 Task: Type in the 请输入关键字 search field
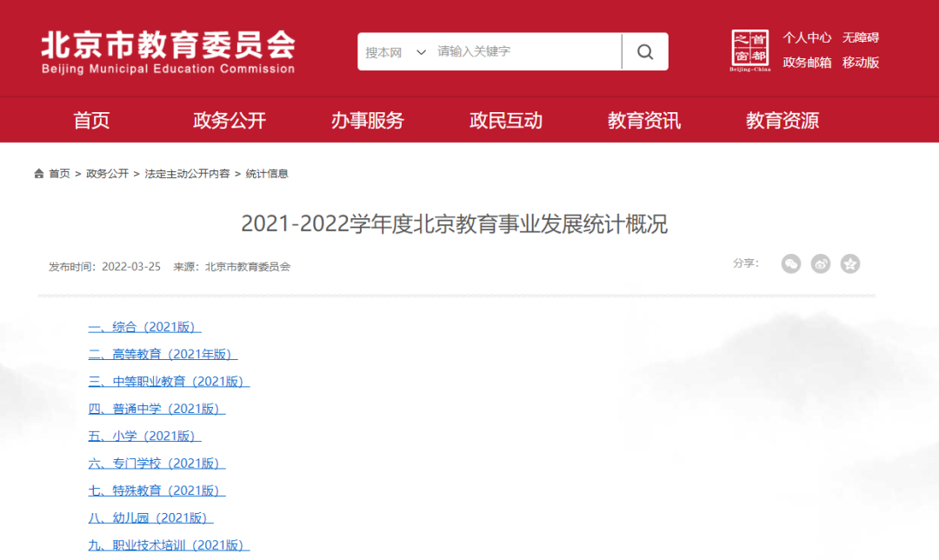click(x=526, y=52)
